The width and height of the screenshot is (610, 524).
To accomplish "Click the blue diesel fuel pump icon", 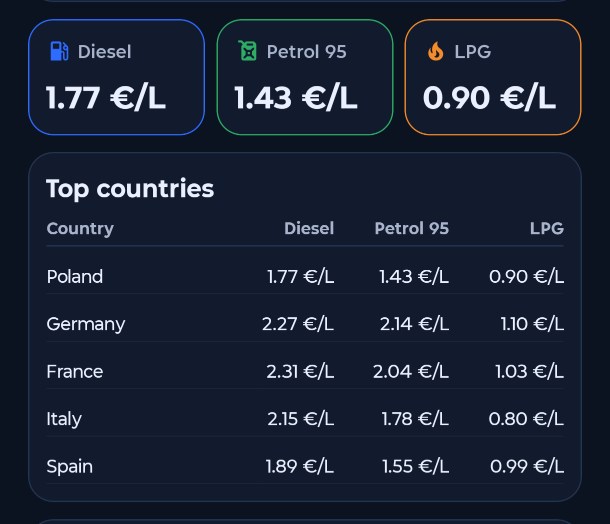I will (59, 51).
